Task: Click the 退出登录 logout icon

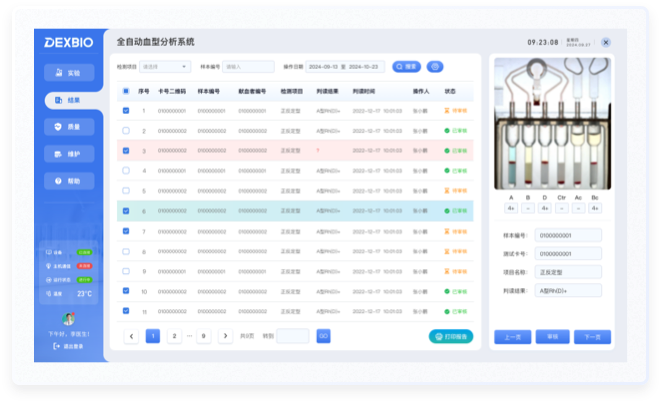Action: (x=55, y=346)
